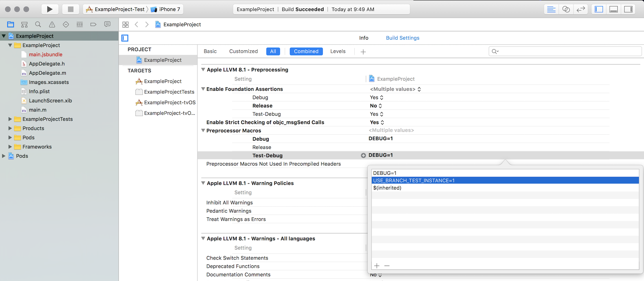The height and width of the screenshot is (281, 644).
Task: Toggle the Utilities inspector panel
Action: pyautogui.click(x=628, y=9)
